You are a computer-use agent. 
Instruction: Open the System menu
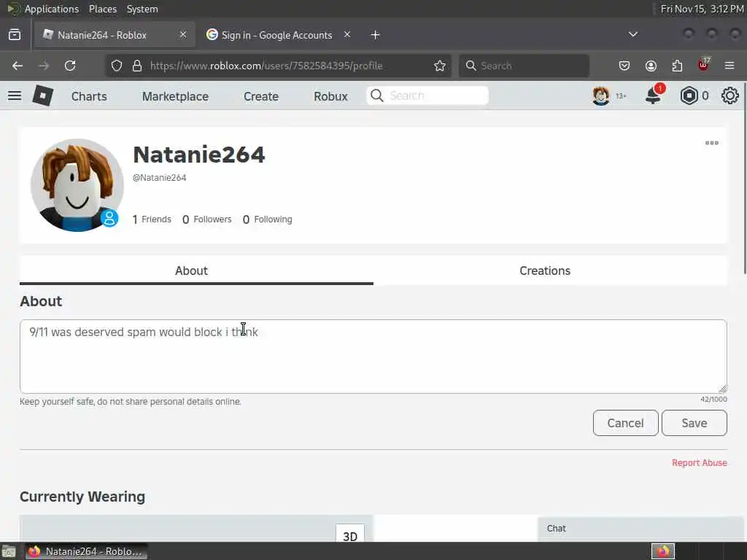pos(142,9)
